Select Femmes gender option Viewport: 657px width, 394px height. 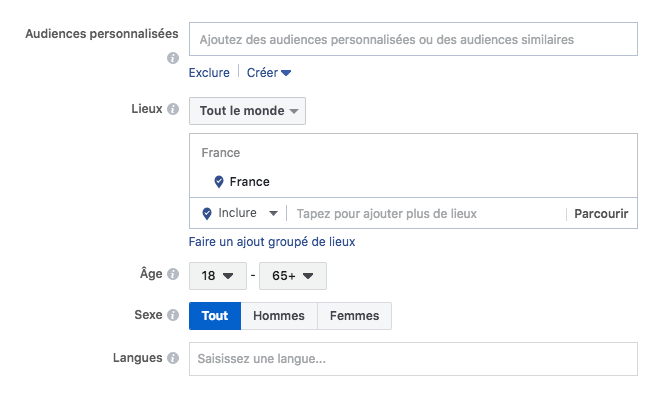click(x=354, y=316)
